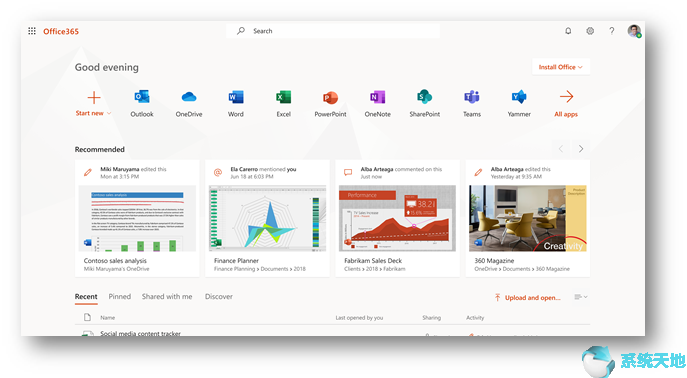Open settings gear
687x378 pixels.
(x=590, y=31)
